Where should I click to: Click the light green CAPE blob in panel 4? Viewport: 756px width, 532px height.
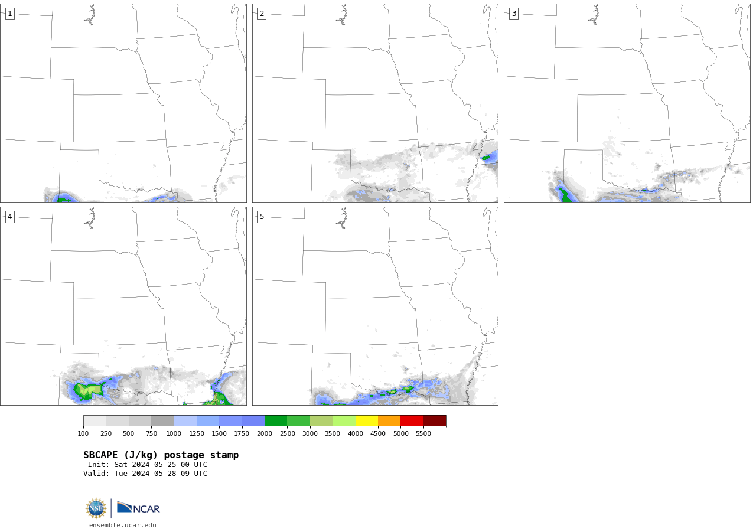coord(90,390)
